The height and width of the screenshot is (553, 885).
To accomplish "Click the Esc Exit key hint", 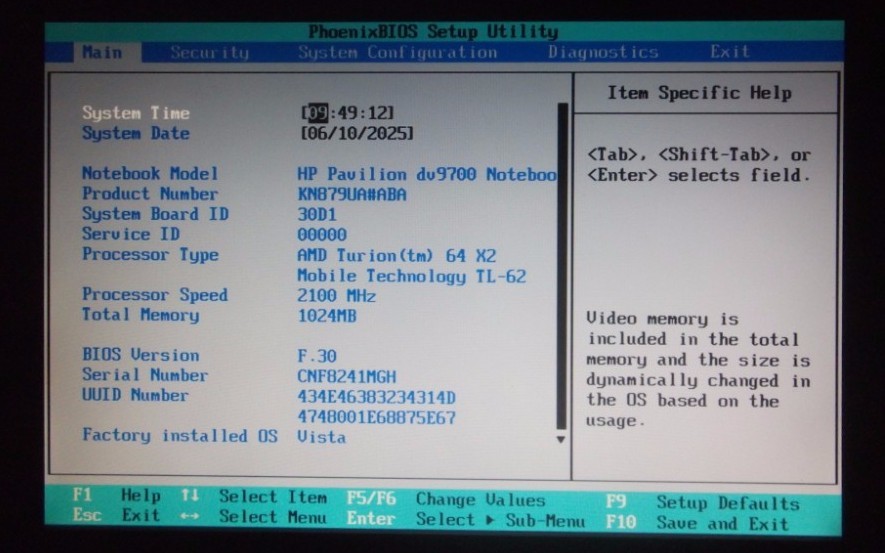I will pyautogui.click(x=117, y=515).
